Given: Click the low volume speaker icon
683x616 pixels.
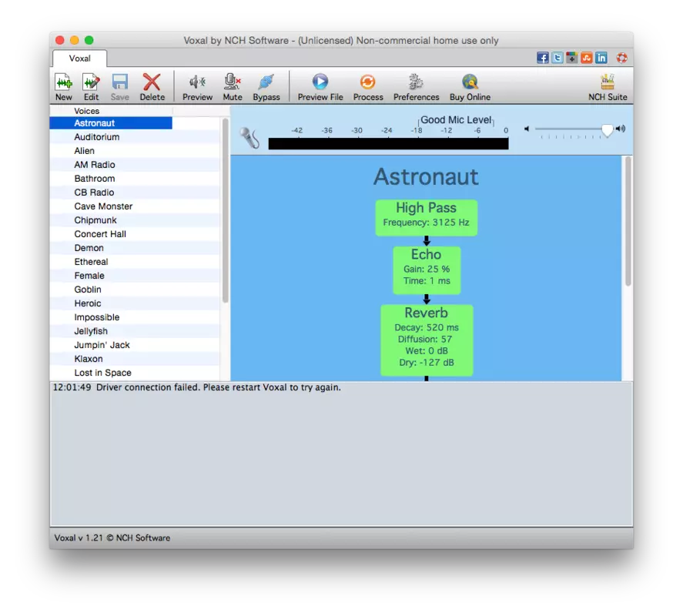Looking at the screenshot, I should (x=527, y=129).
